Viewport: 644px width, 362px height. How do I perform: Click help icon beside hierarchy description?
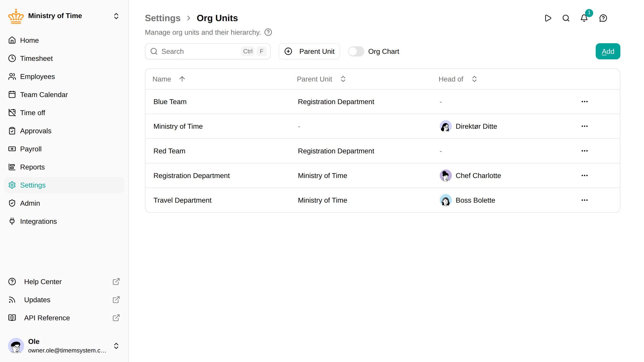click(x=268, y=32)
